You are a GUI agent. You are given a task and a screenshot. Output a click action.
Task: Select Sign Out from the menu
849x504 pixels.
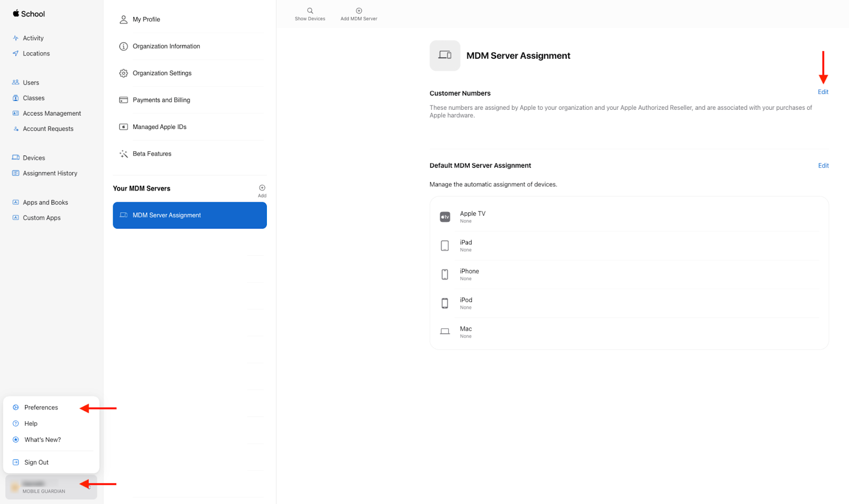[x=36, y=462]
